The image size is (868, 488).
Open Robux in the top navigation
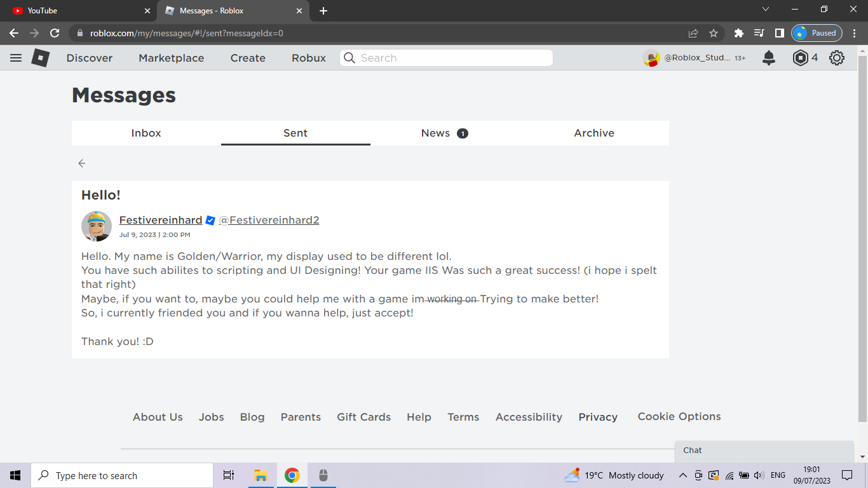pos(309,58)
